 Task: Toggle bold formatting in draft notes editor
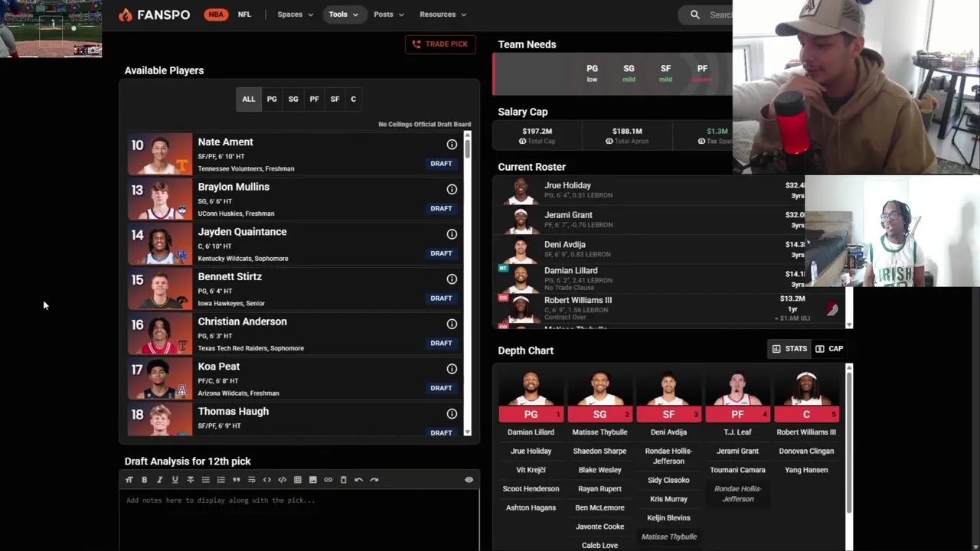144,480
